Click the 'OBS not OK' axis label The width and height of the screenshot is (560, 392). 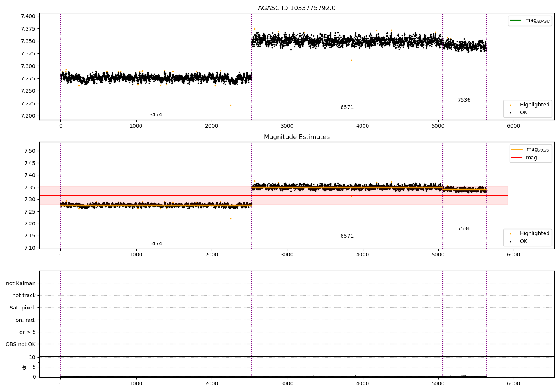[x=21, y=344]
